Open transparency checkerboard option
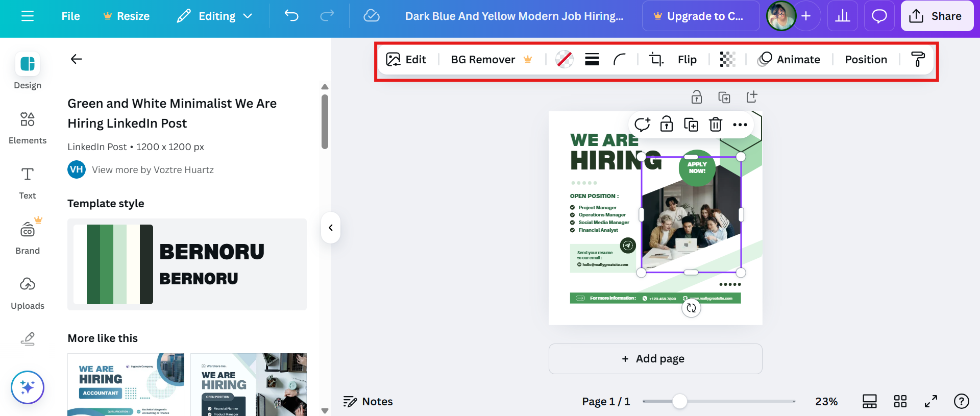The image size is (980, 416). (x=727, y=60)
